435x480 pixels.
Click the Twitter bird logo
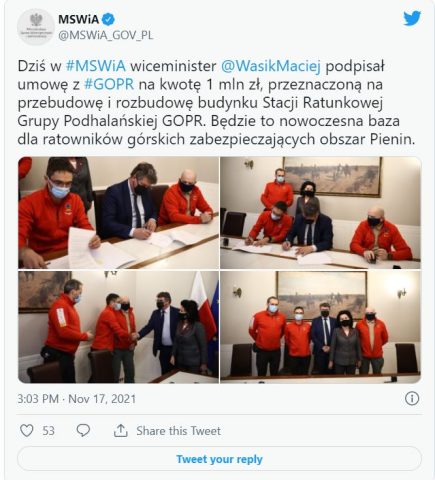pyautogui.click(x=412, y=18)
